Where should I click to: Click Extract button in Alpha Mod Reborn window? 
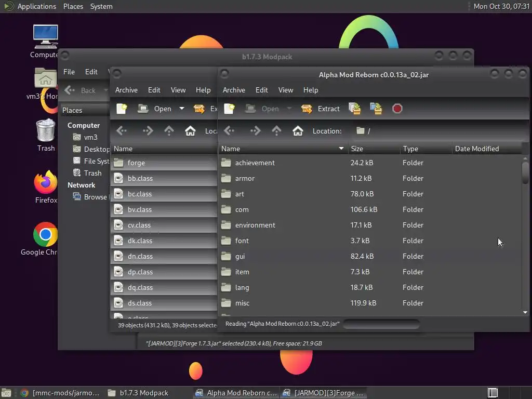321,109
